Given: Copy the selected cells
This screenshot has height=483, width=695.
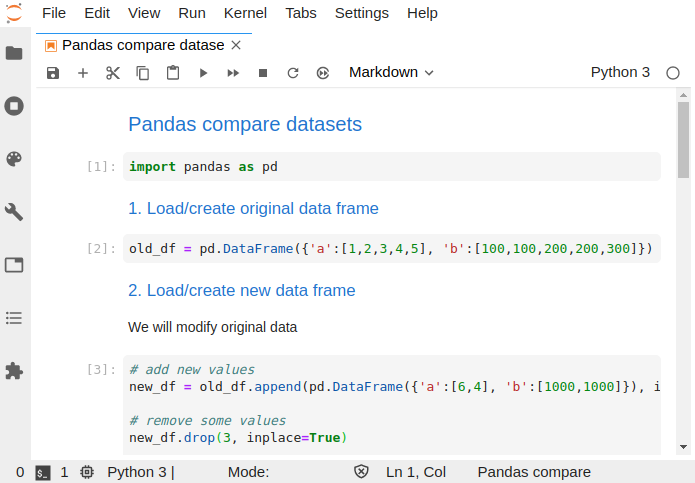Looking at the screenshot, I should coord(143,73).
